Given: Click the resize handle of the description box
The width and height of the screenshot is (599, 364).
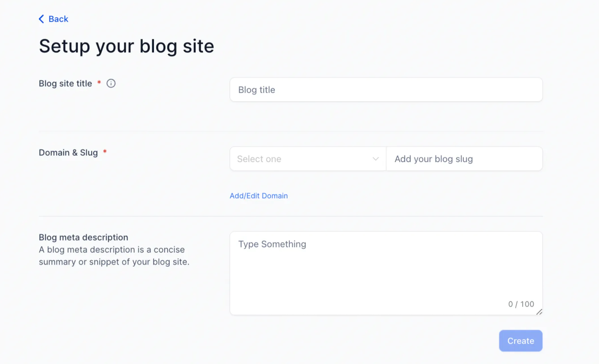Looking at the screenshot, I should 539,312.
